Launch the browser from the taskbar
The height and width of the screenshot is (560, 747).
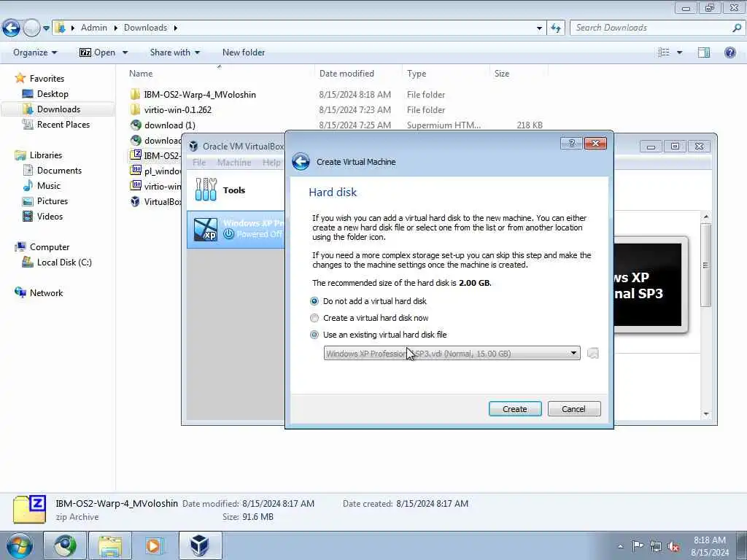click(65, 545)
